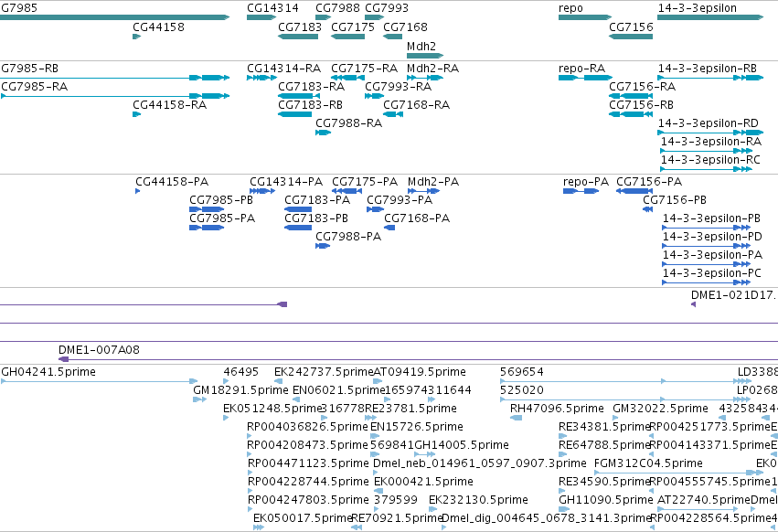Select the 14-3-3epsilon-RA transcript label
This screenshot has height=532, width=778.
711,142
